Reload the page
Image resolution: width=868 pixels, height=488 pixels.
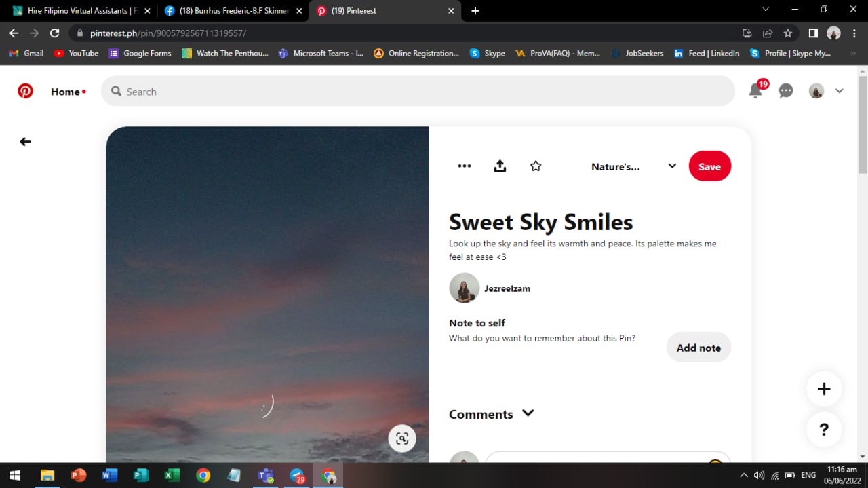(x=55, y=33)
